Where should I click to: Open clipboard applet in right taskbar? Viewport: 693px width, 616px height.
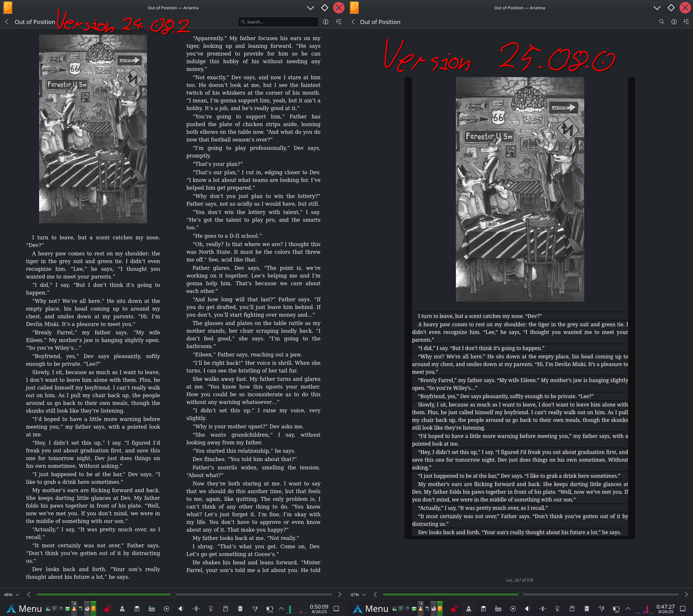(x=483, y=609)
